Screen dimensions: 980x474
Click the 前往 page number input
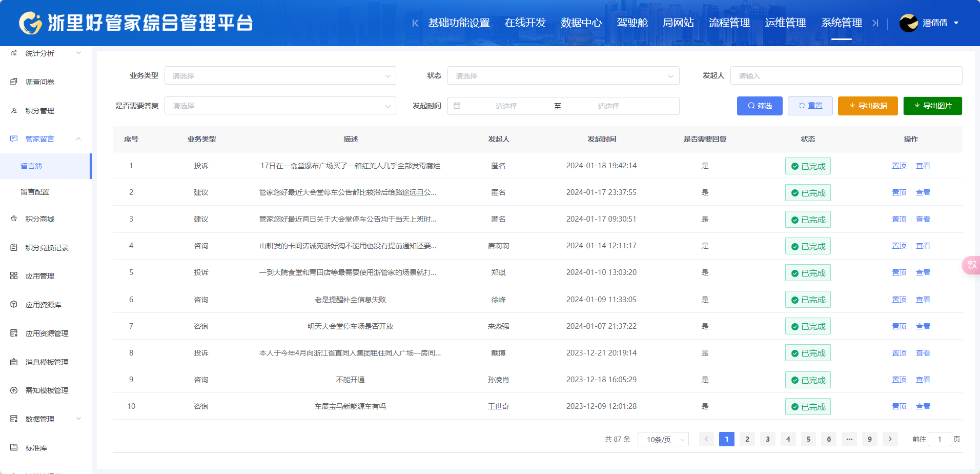(x=940, y=439)
